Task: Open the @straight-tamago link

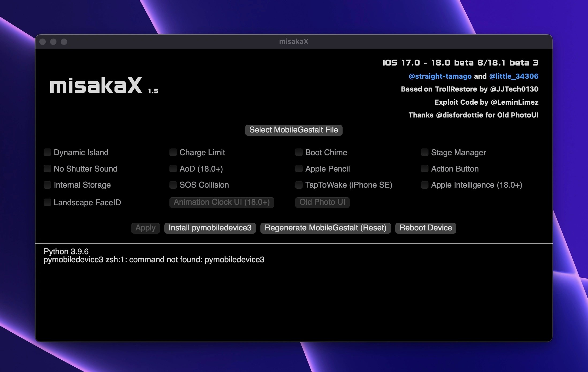Action: click(x=440, y=76)
